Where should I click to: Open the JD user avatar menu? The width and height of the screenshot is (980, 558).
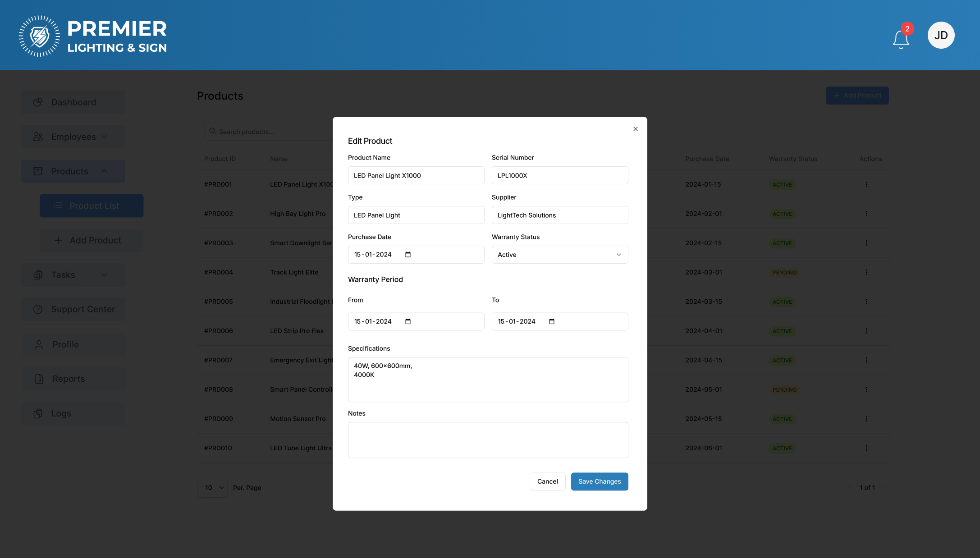click(x=941, y=35)
